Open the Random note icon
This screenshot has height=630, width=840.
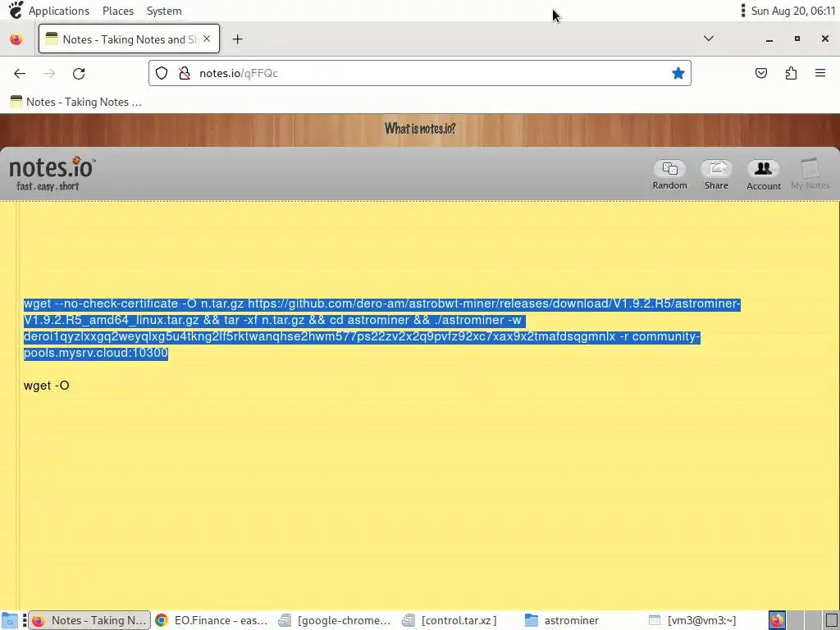pos(669,175)
